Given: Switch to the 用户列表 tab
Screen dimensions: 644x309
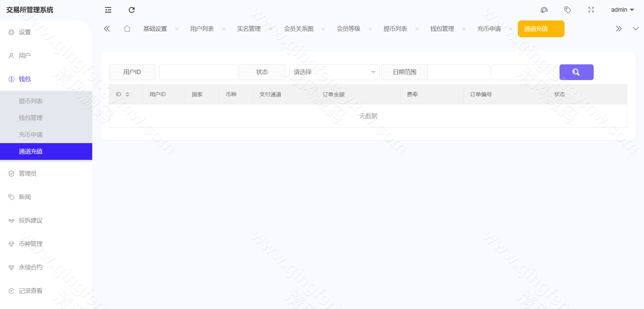Looking at the screenshot, I should tap(202, 28).
